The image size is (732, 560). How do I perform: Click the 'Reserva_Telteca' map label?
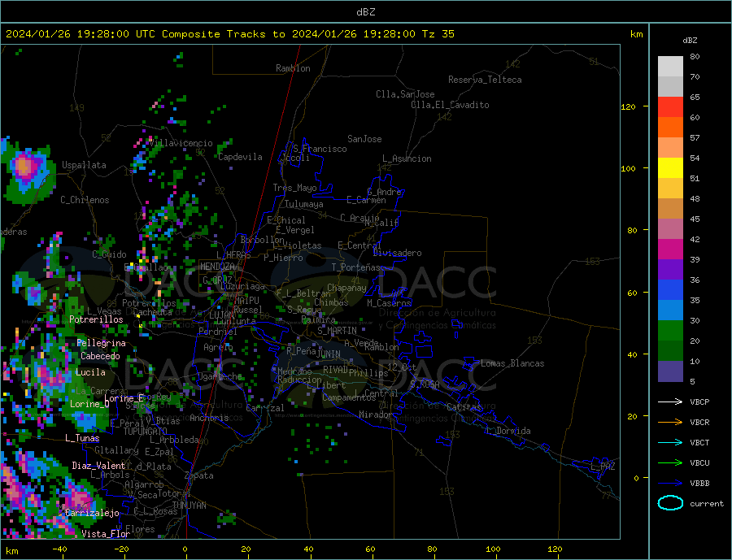(485, 80)
